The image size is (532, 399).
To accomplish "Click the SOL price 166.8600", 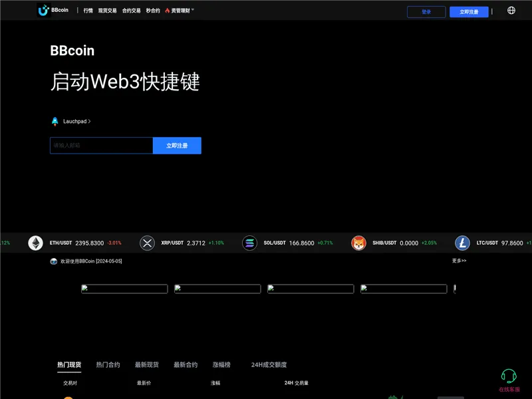I will click(x=302, y=243).
